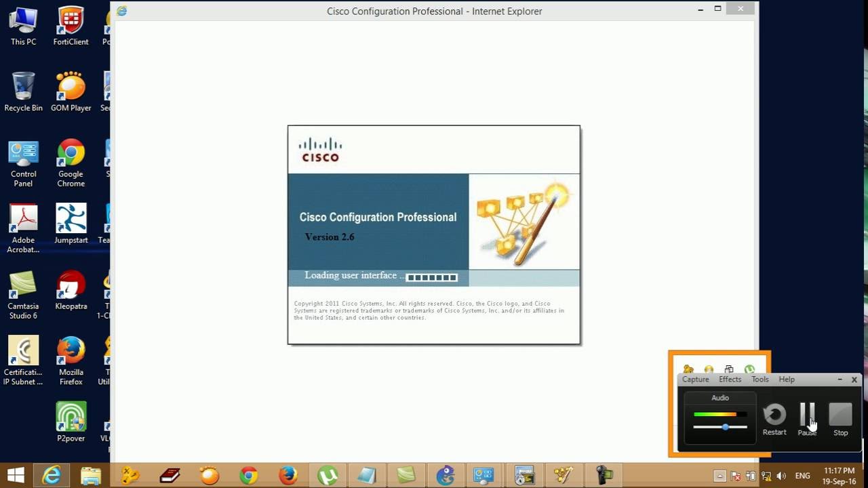868x488 pixels.
Task: Open the red book taskbar app
Action: (x=170, y=475)
